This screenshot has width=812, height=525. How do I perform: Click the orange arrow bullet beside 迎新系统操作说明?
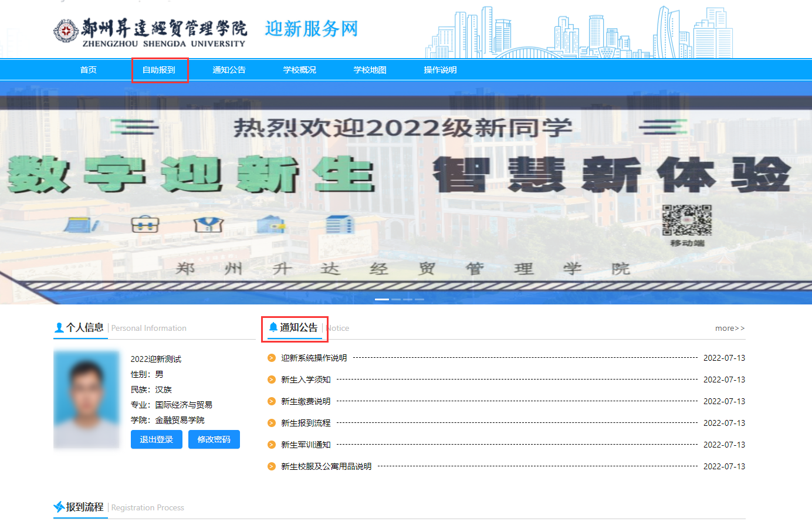coord(272,358)
